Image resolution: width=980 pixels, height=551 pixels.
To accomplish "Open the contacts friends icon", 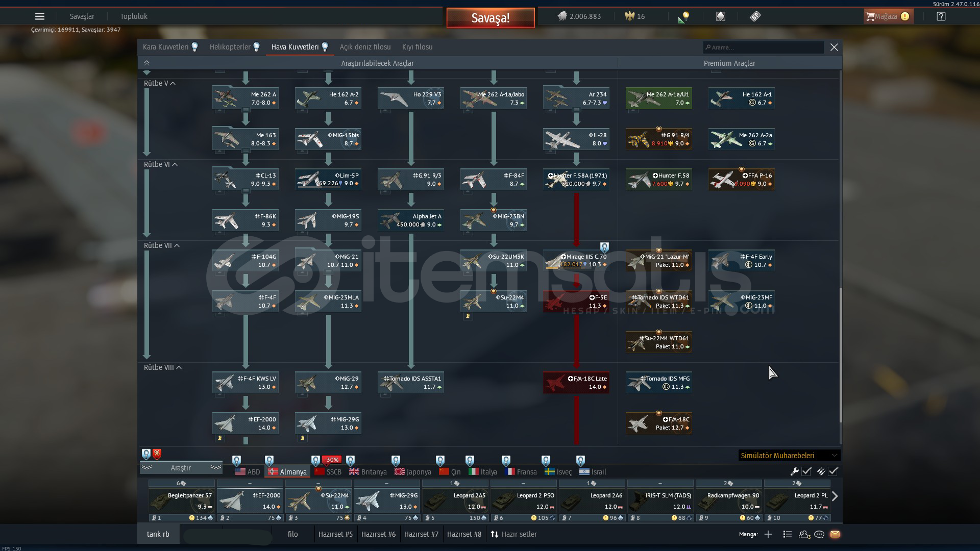I will 804,534.
